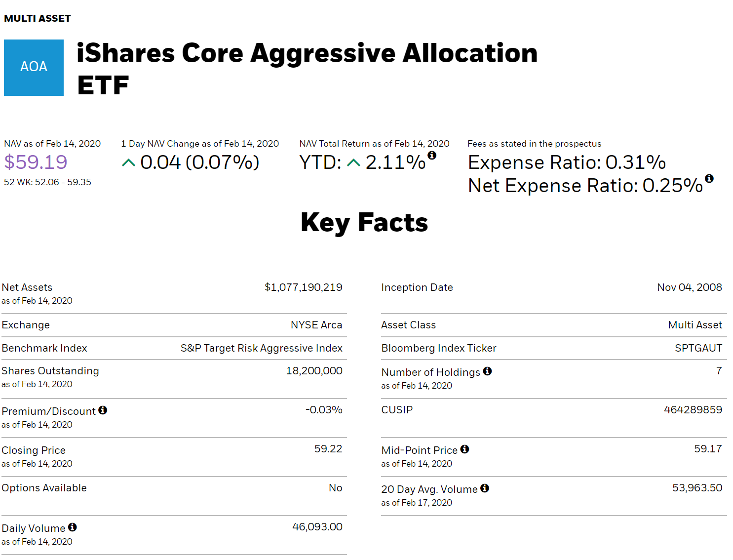Click info icon next to 20 Day Avg. Volume
The image size is (733, 560).
point(485,488)
